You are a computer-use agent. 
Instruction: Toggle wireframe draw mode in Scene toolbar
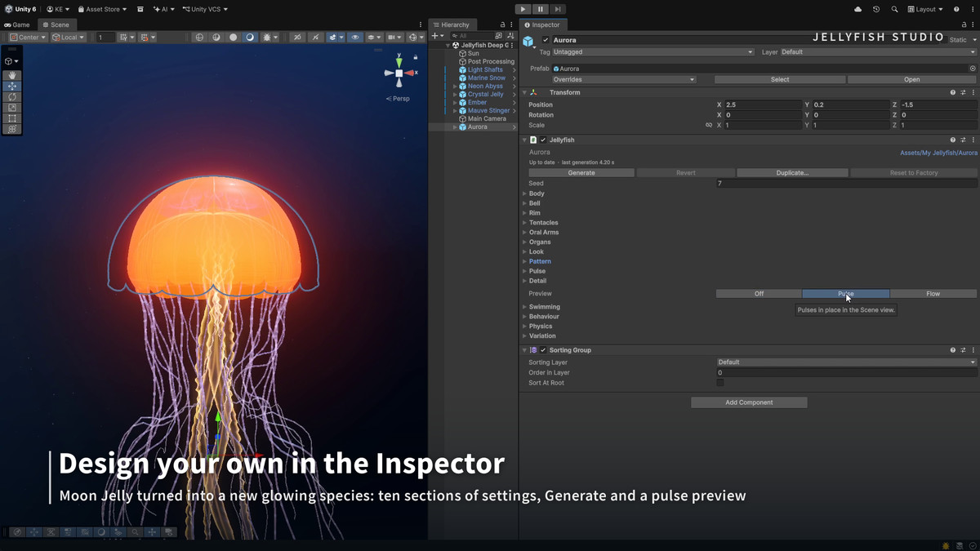199,37
